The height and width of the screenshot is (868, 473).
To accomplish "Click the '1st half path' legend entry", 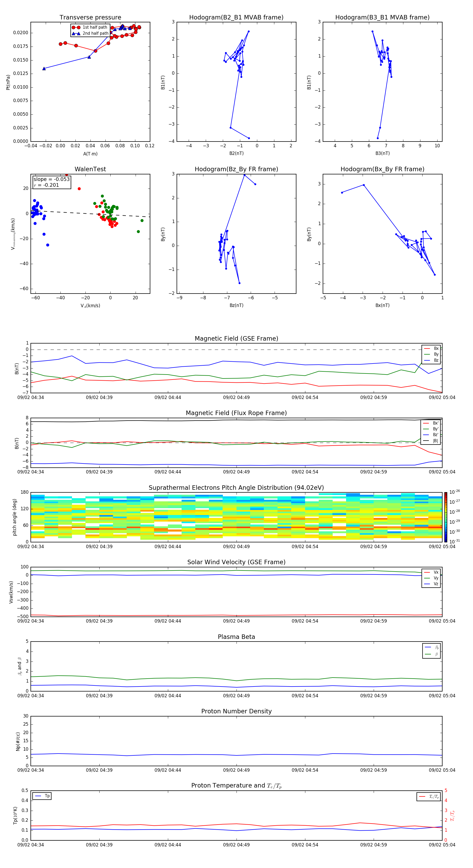I will [90, 27].
